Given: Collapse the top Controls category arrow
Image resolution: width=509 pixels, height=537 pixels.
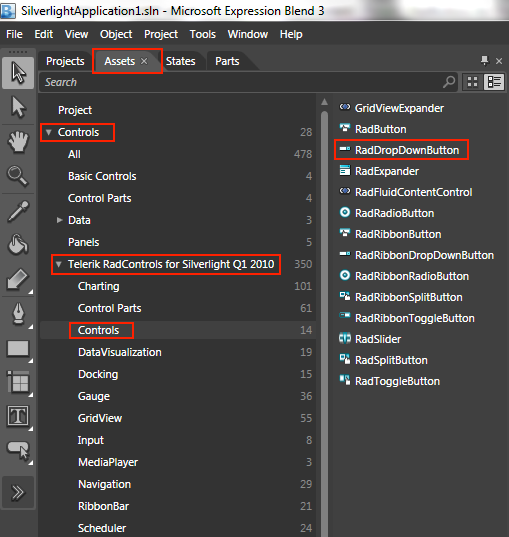Looking at the screenshot, I should click(x=49, y=132).
